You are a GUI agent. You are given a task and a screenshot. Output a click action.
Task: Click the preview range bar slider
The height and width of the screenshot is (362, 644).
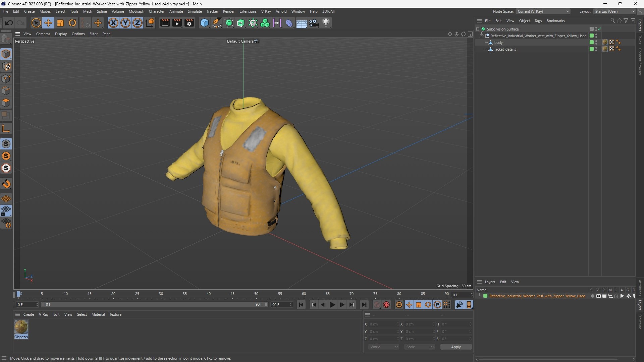(154, 304)
